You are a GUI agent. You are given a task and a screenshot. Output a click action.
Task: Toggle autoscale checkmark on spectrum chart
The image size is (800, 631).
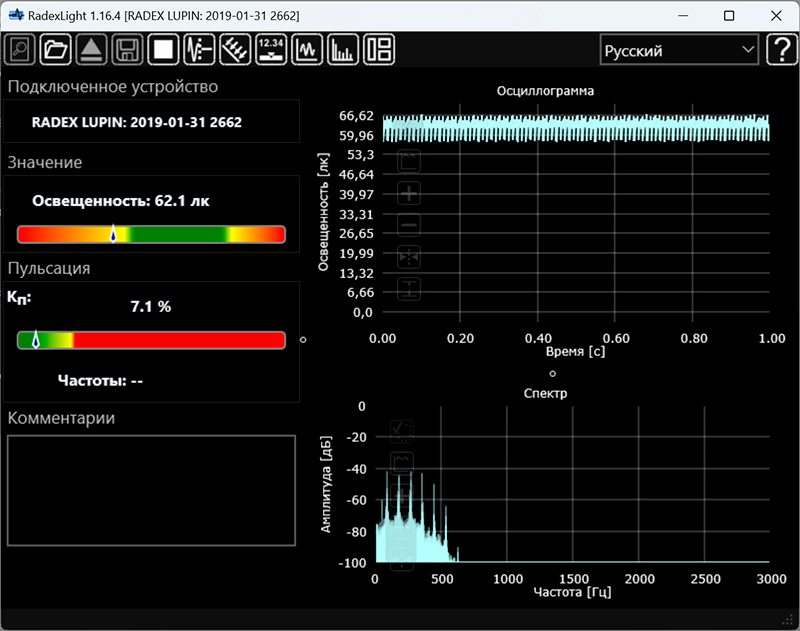coord(402,431)
